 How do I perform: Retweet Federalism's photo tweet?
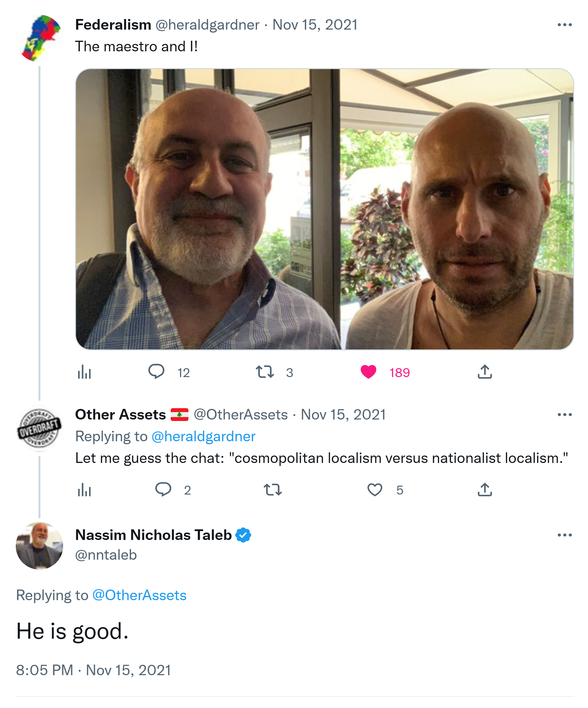click(x=265, y=372)
